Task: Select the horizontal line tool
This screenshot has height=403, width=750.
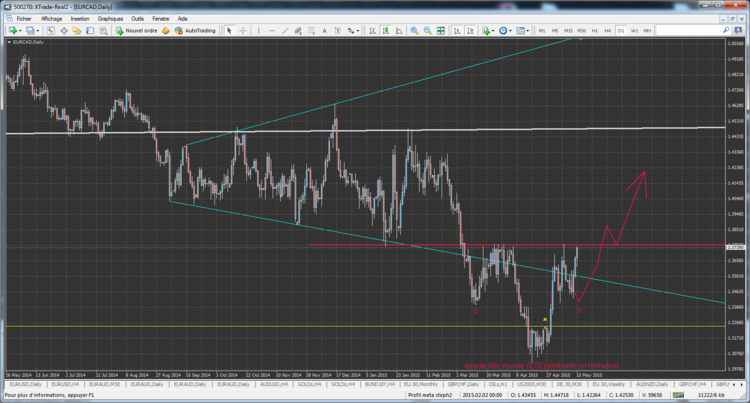Action: (271, 31)
